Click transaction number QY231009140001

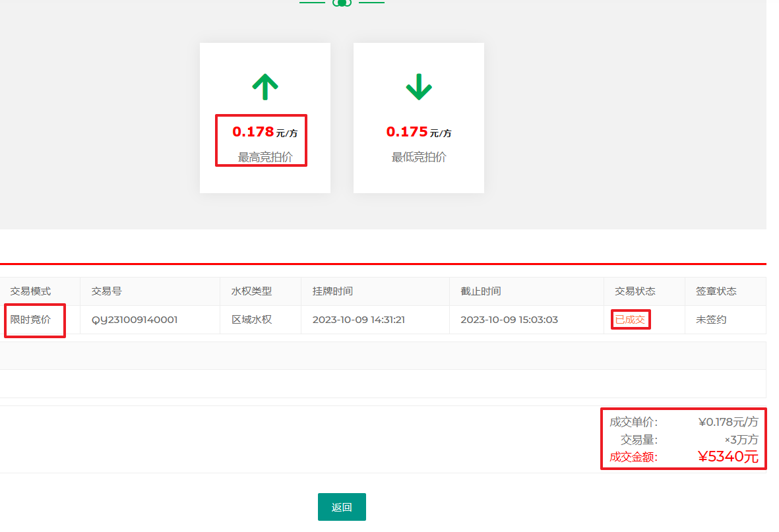(135, 320)
